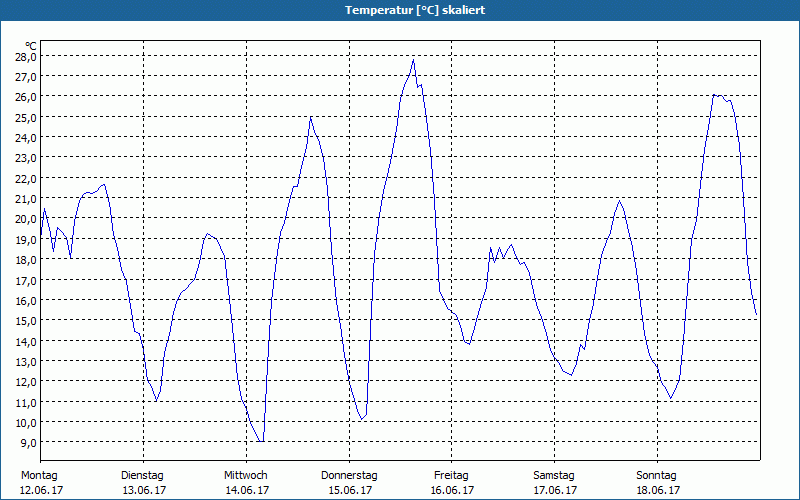
Task: Click the 17,0 y-axis label
Action: point(25,280)
